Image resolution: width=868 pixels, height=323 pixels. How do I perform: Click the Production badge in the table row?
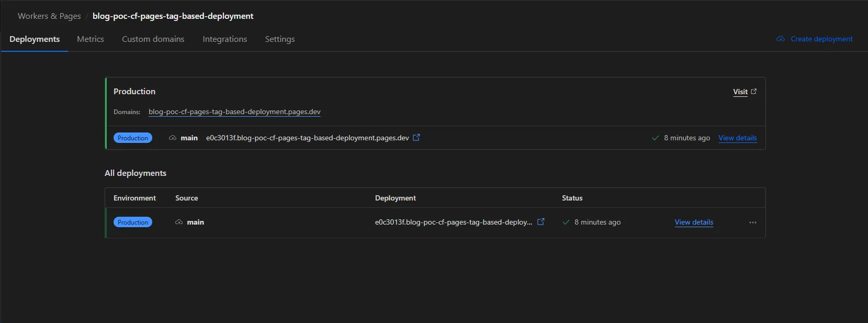pos(133,222)
